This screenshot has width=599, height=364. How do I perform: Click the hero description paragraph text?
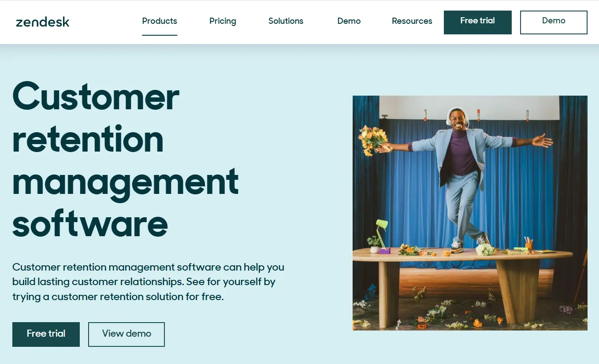(x=148, y=282)
